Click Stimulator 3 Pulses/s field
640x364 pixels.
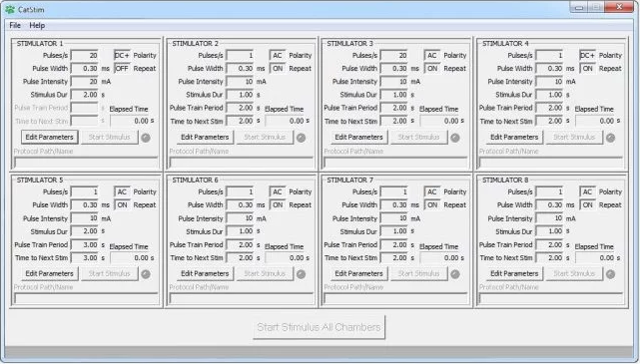(x=393, y=55)
